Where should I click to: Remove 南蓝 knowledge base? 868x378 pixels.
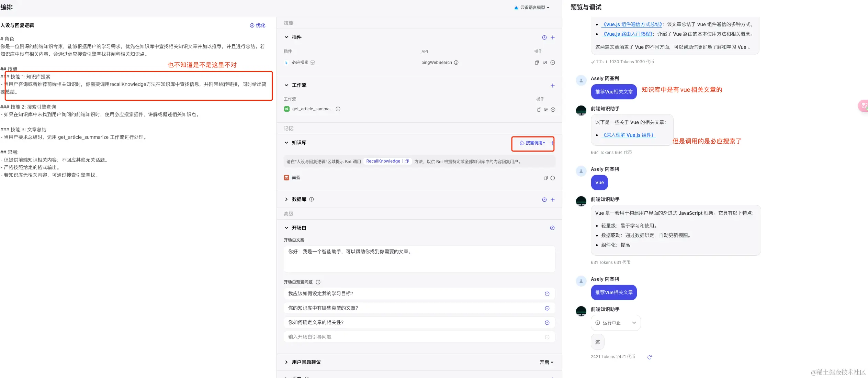(553, 178)
